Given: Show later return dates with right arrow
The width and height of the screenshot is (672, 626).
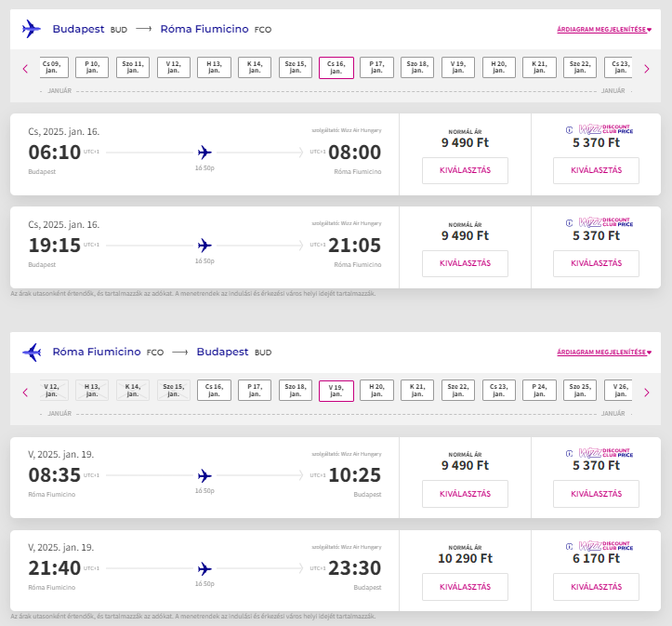Looking at the screenshot, I should click(x=646, y=392).
